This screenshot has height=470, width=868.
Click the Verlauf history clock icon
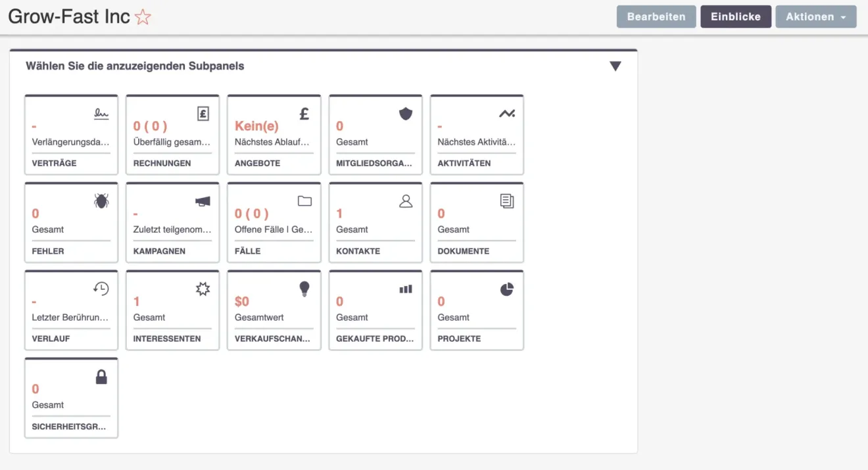click(x=101, y=288)
